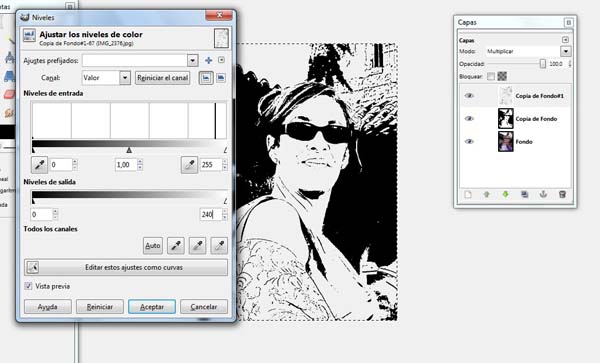Toggle Vista previa checkbox
The width and height of the screenshot is (600, 363).
[x=28, y=286]
